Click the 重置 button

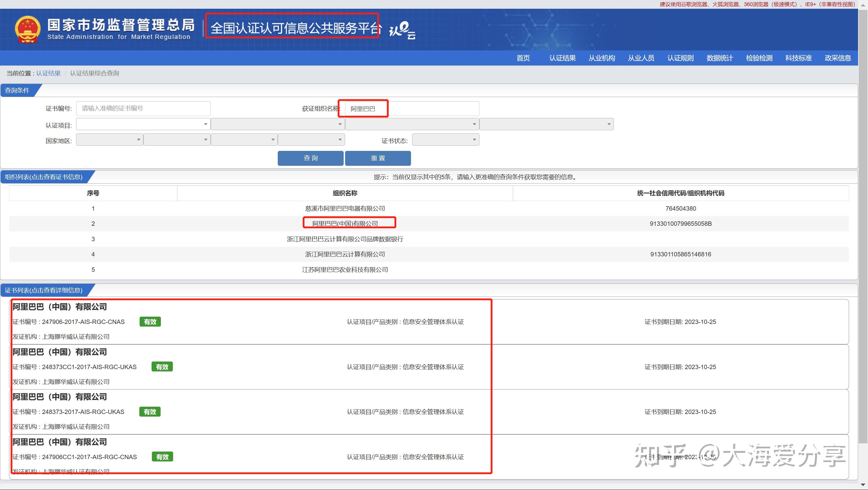(379, 158)
